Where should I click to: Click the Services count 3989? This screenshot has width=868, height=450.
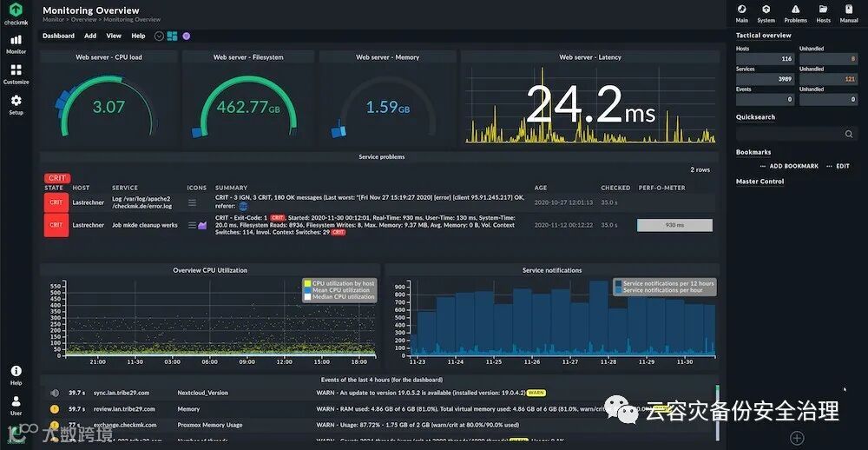766,79
